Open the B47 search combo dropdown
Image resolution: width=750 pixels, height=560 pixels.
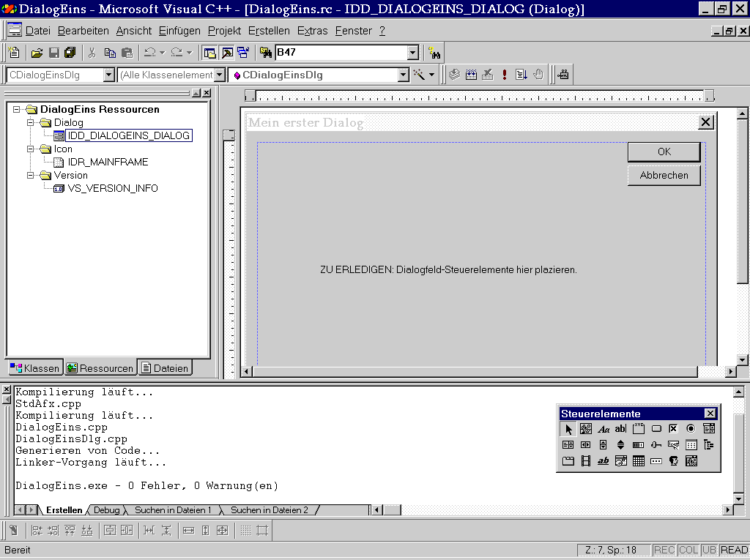coord(413,53)
